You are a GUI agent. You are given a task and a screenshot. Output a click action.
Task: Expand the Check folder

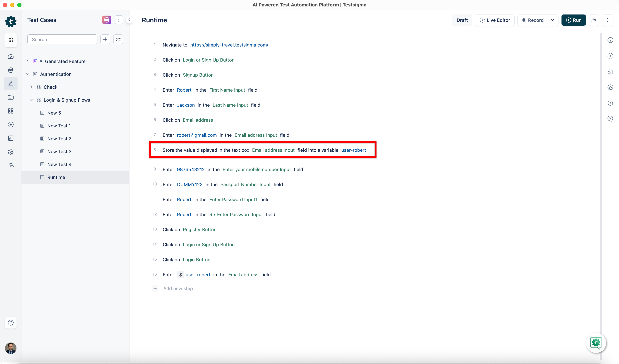pyautogui.click(x=32, y=87)
